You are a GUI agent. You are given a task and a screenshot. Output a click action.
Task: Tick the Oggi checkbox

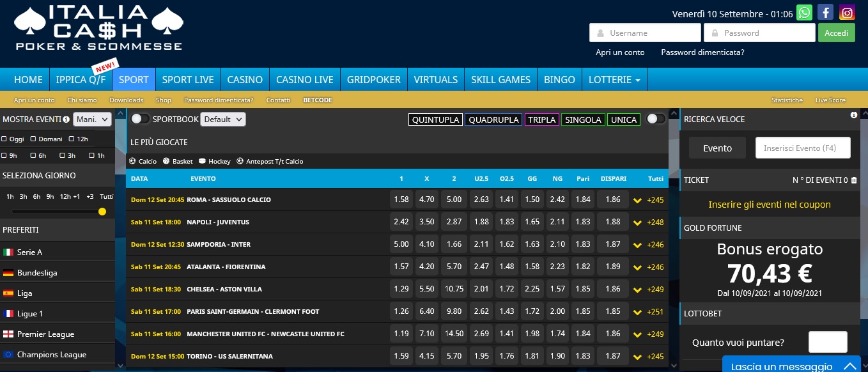pos(4,139)
